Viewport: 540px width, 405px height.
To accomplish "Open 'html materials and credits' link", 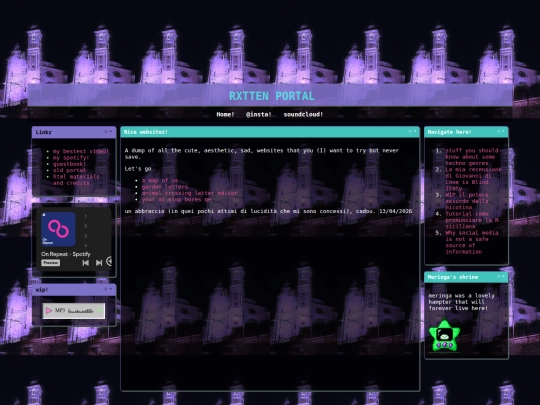I will 76,180.
